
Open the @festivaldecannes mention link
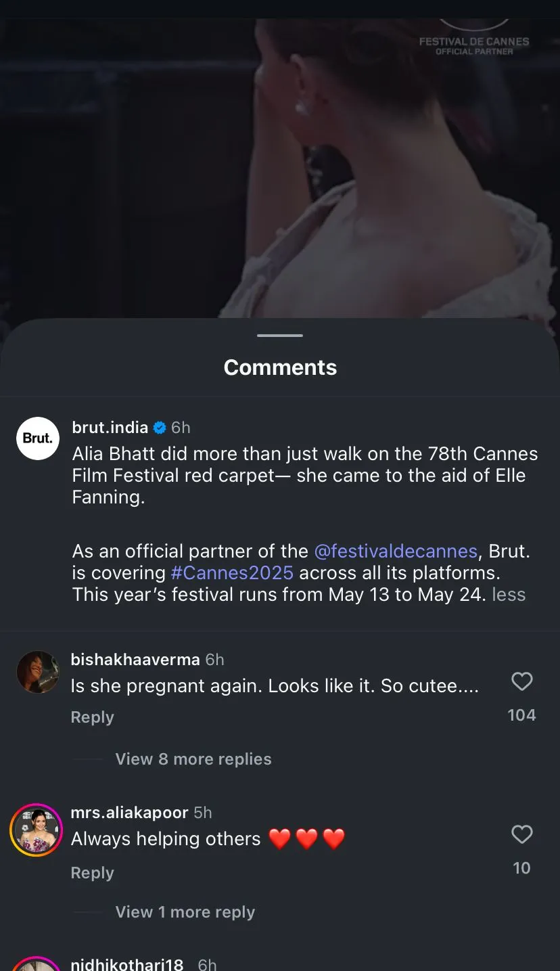pyautogui.click(x=396, y=551)
